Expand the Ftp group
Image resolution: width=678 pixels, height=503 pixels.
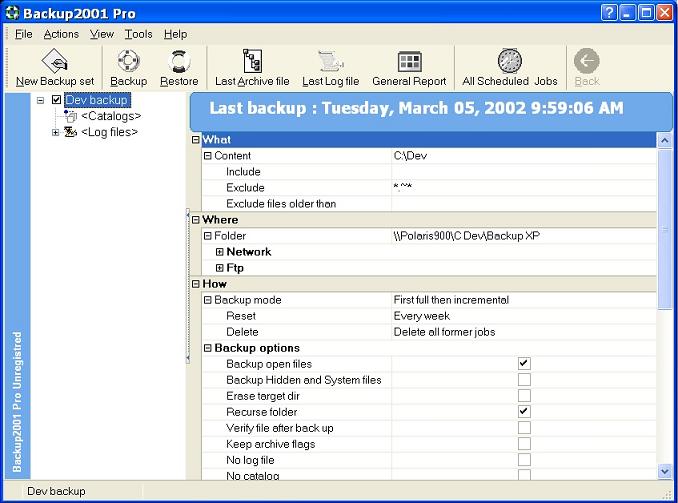(x=220, y=268)
